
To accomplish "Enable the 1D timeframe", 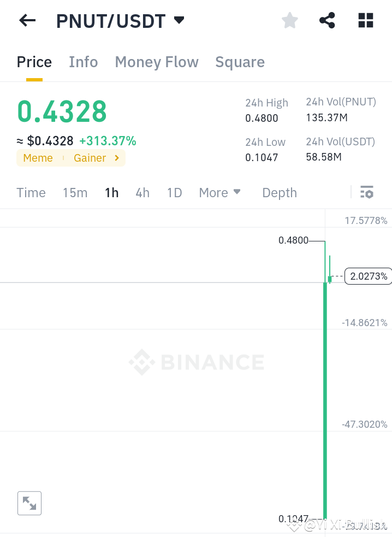I will (174, 192).
